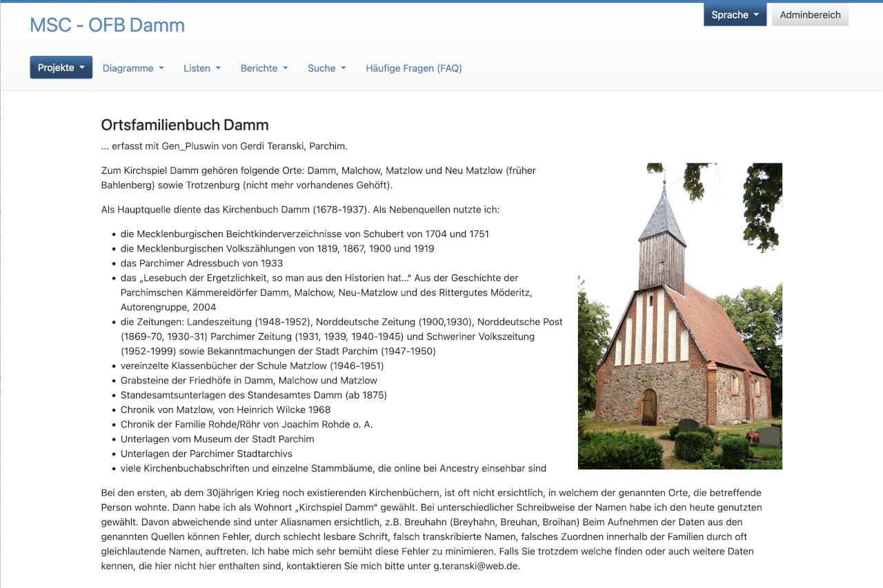Image resolution: width=883 pixels, height=588 pixels.
Task: Click the caret arrow next to Listen
Action: [218, 68]
